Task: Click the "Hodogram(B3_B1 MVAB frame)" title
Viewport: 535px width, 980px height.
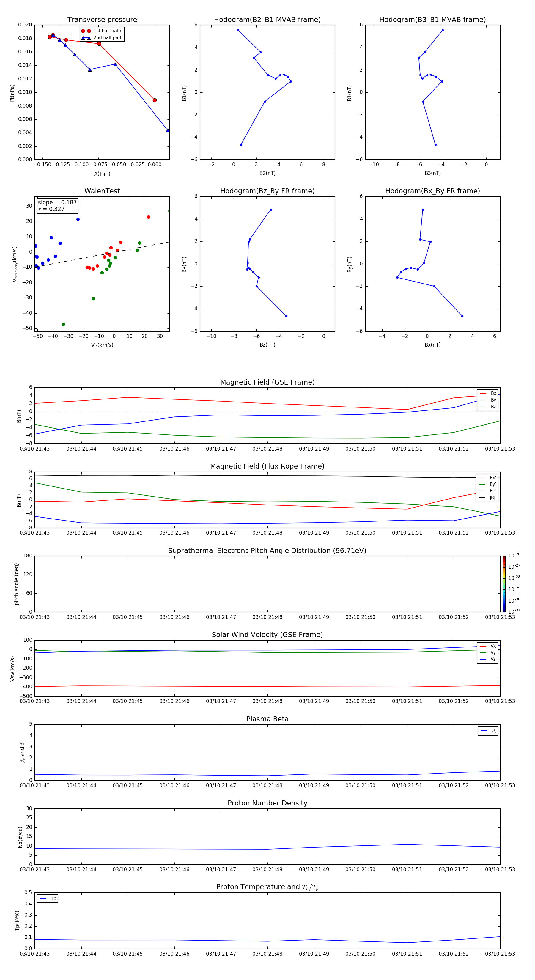Action: click(x=432, y=20)
